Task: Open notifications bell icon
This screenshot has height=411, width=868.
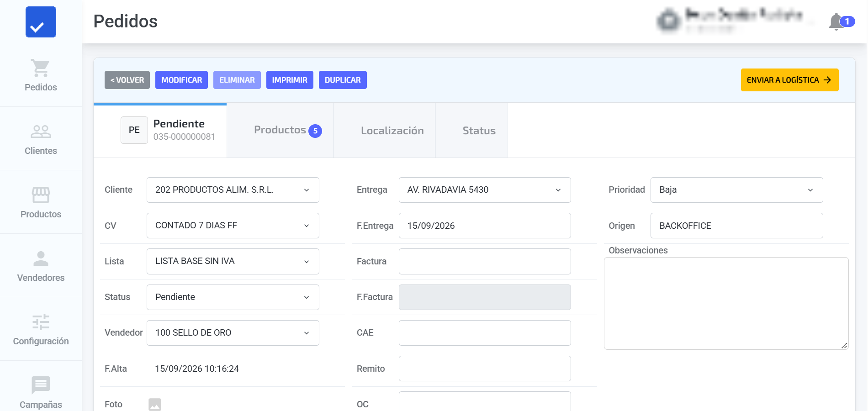Action: coord(836,21)
